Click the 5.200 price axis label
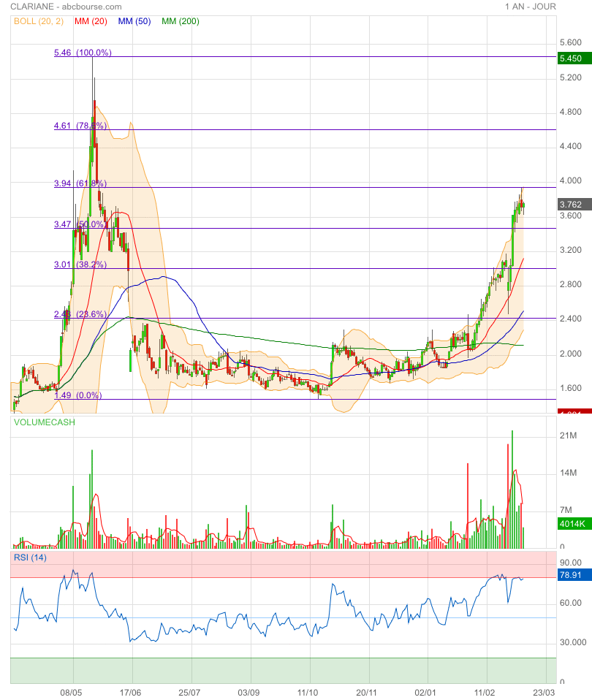 point(571,77)
